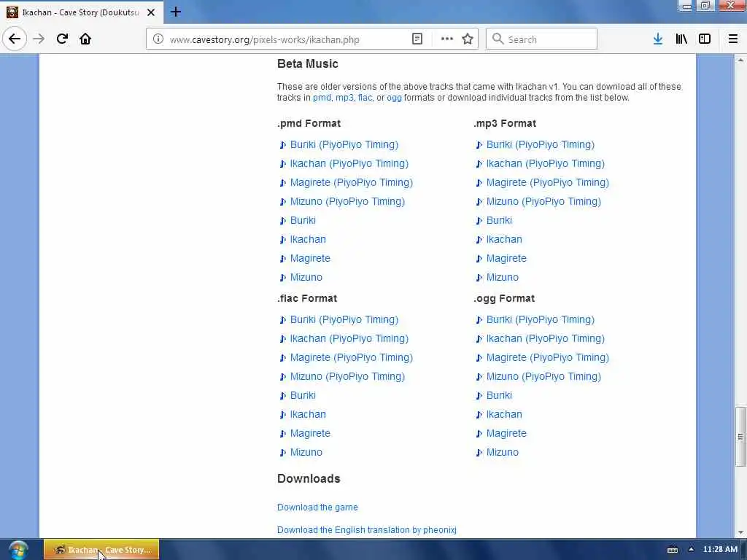Viewport: 747px width, 560px height.
Task: Show hidden system tray icons
Action: click(691, 550)
